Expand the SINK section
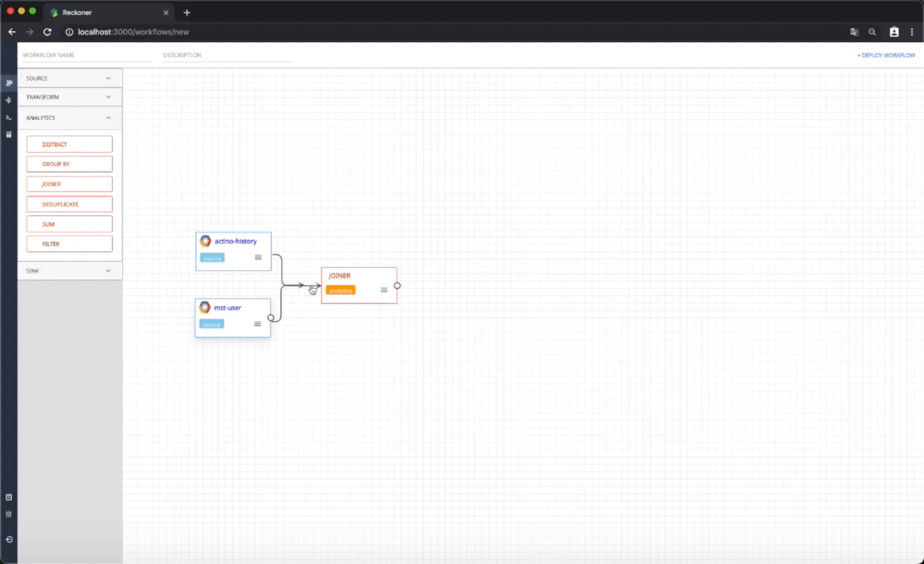Image resolution: width=924 pixels, height=564 pixels. 70,271
